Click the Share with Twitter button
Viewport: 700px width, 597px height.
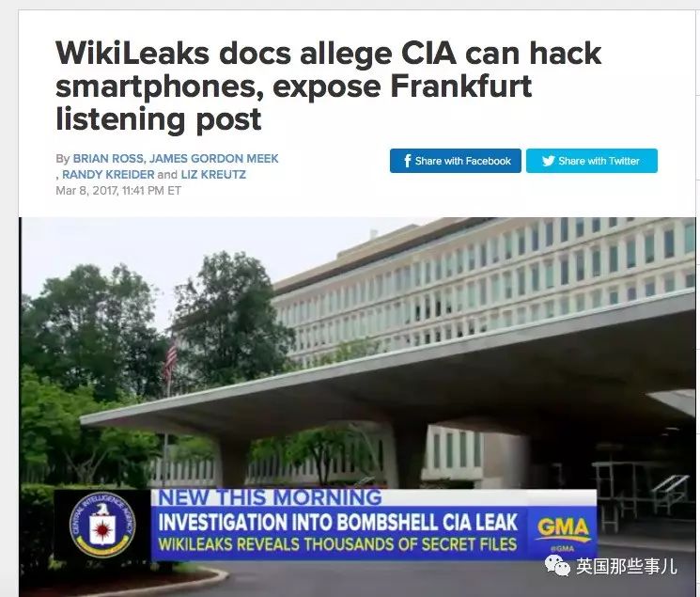[592, 161]
